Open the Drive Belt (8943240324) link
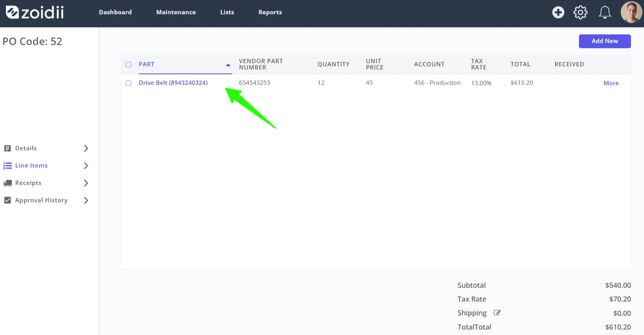The image size is (644, 335). pyautogui.click(x=173, y=83)
